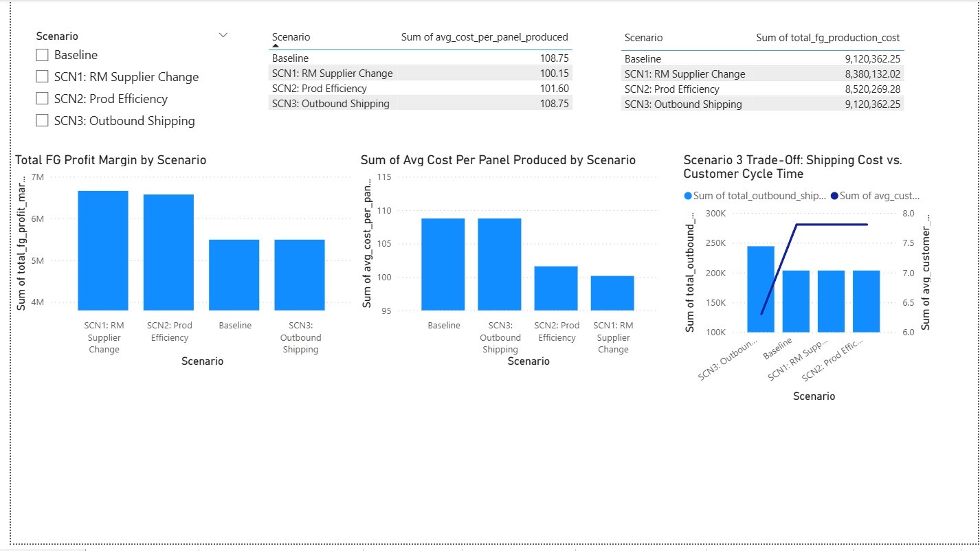
Task: Select the Baseline bar in the Profit Margin chart
Action: (234, 275)
